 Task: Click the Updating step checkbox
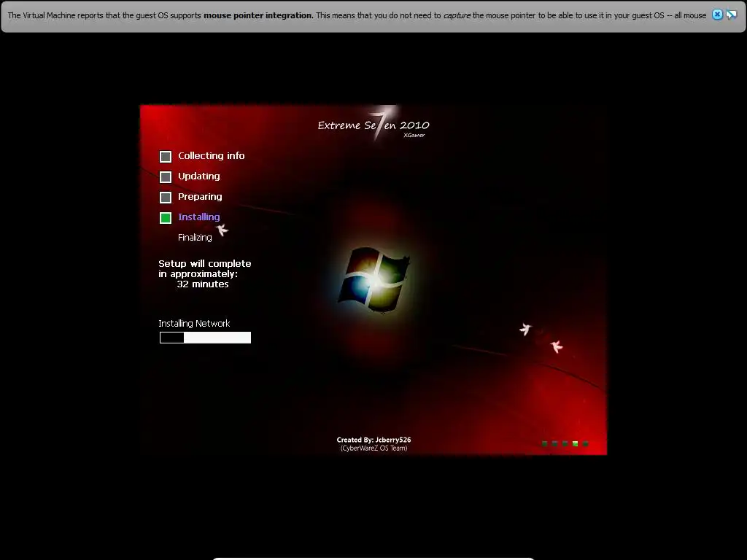(x=166, y=177)
